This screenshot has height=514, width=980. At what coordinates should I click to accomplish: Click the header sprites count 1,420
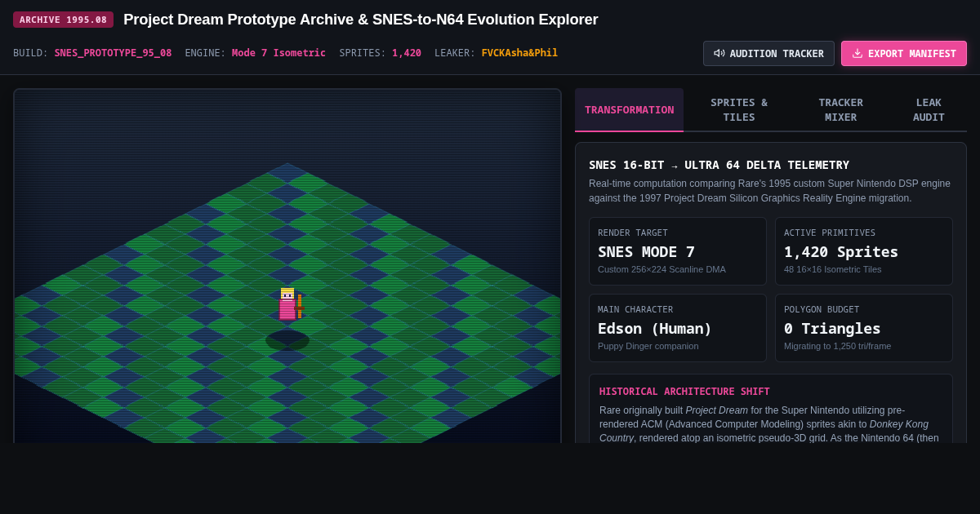click(407, 53)
